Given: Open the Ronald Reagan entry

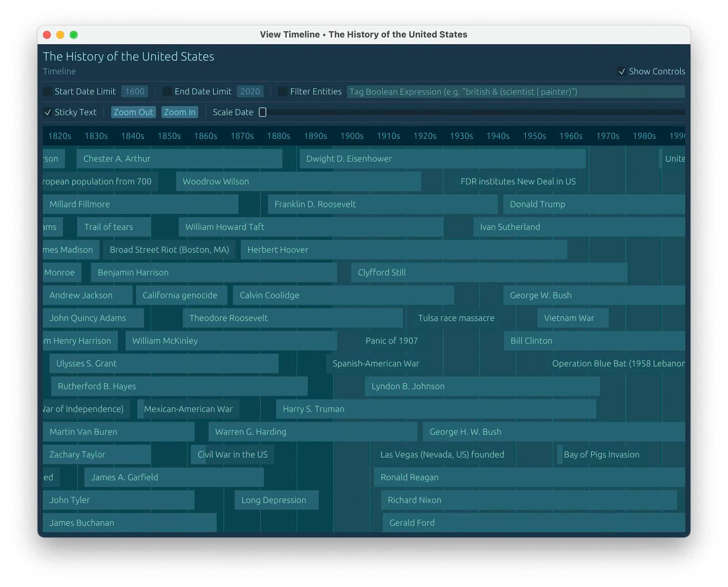Looking at the screenshot, I should click(529, 477).
